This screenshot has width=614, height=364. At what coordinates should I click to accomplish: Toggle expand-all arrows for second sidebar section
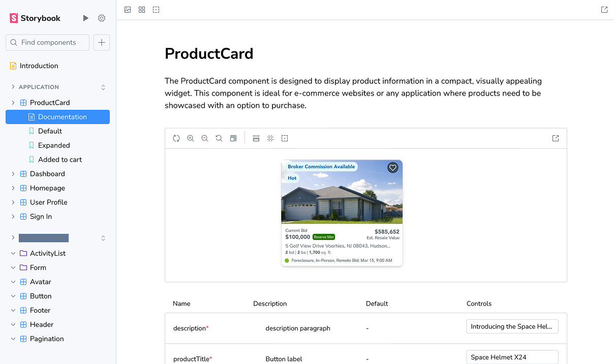[103, 238]
